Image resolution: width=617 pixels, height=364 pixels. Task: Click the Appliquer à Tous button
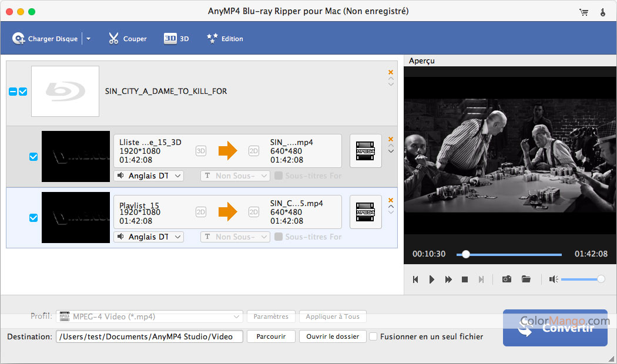pyautogui.click(x=333, y=316)
